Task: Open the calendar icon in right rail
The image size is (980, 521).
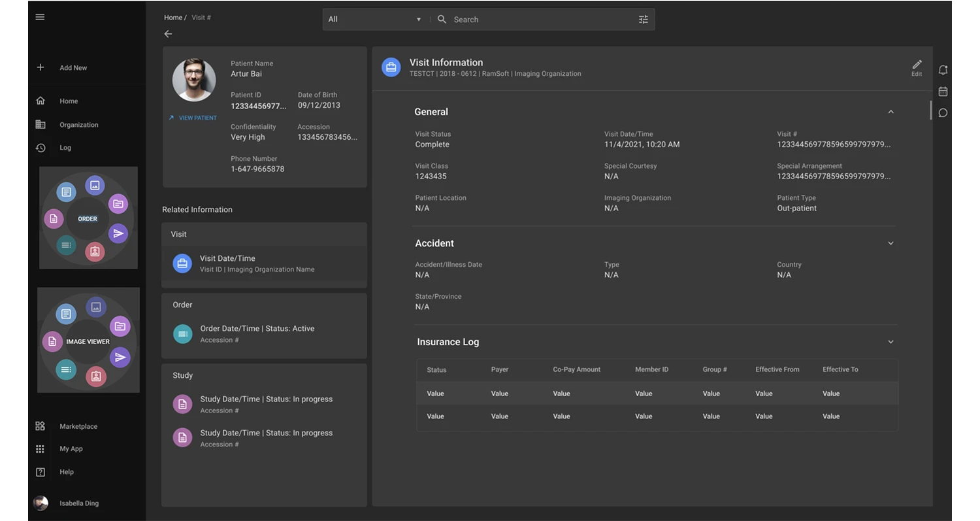Action: click(x=943, y=92)
